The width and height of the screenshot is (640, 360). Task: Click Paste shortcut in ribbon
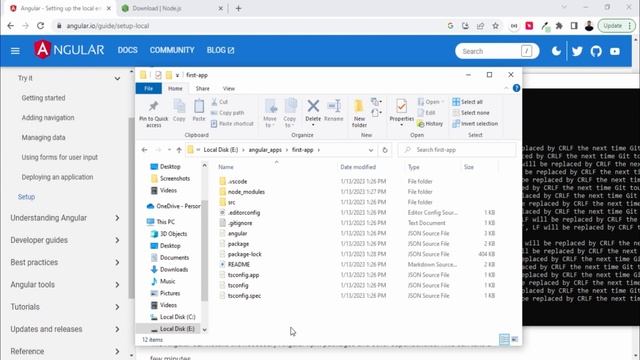coord(232,124)
